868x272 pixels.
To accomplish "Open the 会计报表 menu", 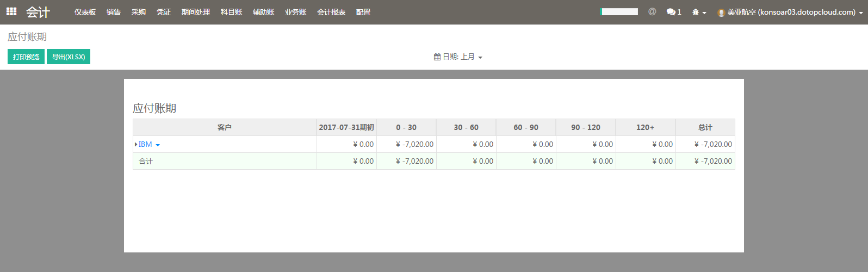I will click(x=331, y=12).
